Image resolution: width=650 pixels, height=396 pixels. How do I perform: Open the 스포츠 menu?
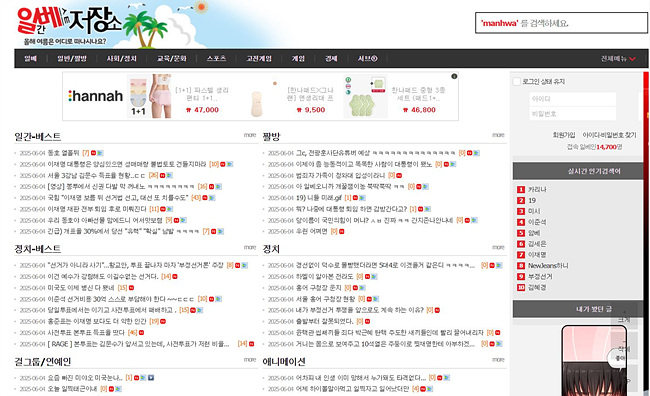[x=216, y=58]
